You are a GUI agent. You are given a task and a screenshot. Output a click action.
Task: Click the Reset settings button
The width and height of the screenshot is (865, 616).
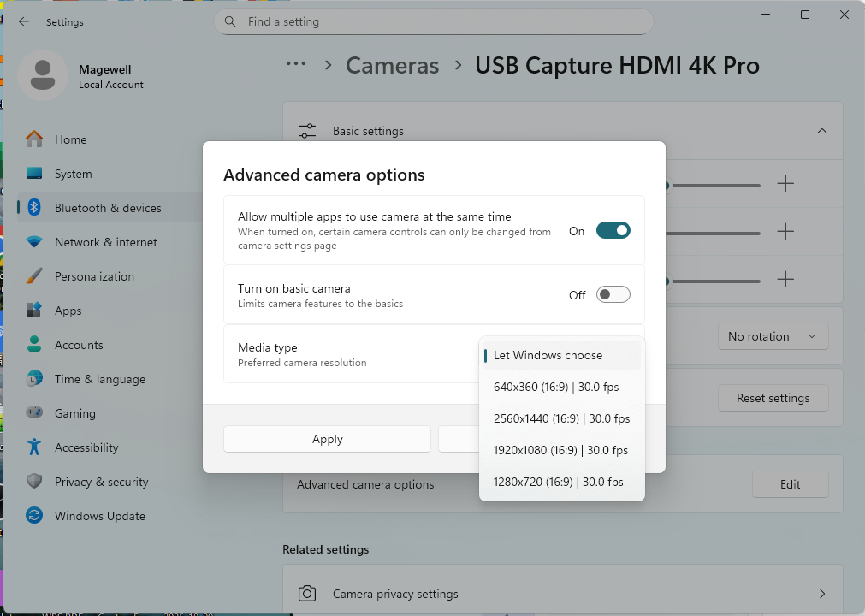point(773,398)
